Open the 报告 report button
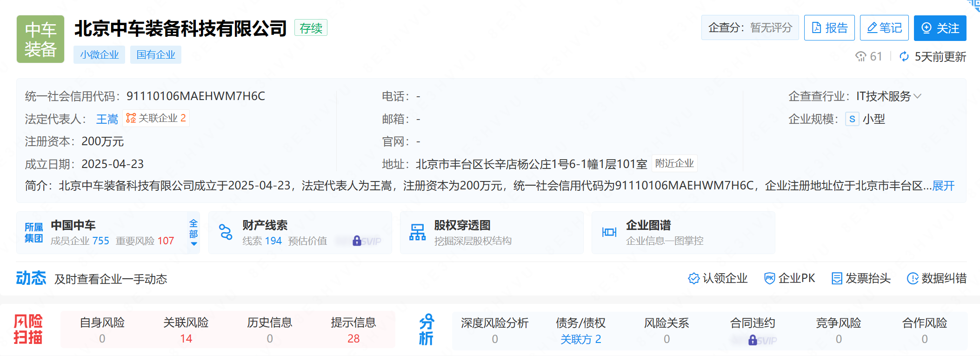The width and height of the screenshot is (980, 356). tap(829, 28)
